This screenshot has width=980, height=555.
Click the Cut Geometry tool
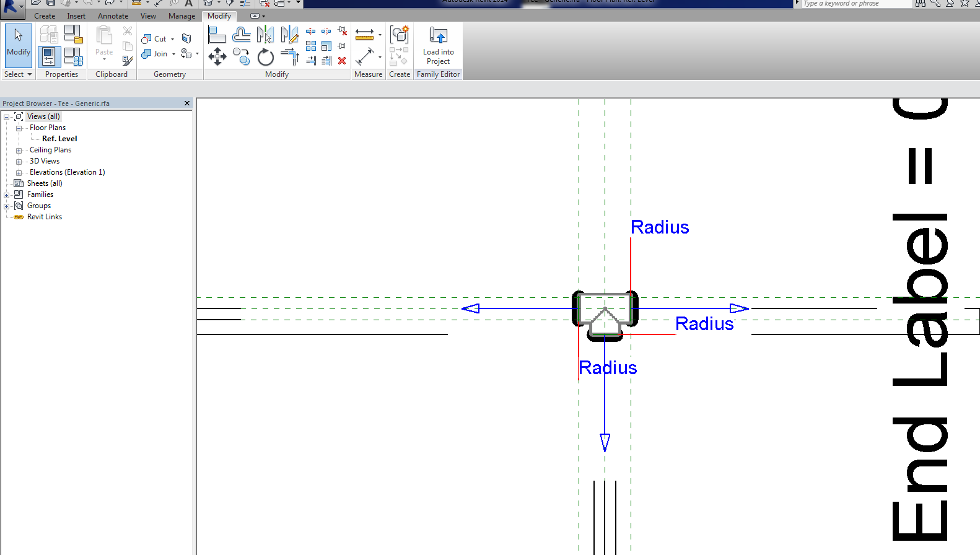(x=154, y=39)
